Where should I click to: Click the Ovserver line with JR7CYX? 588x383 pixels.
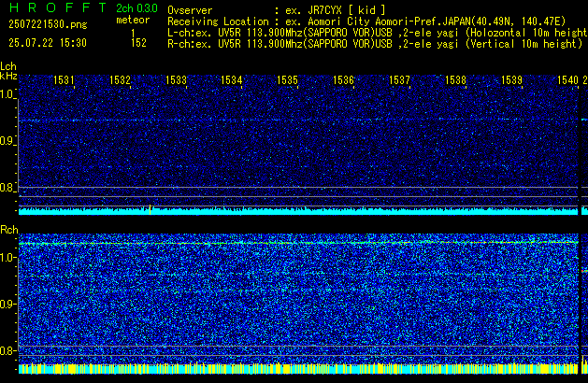pyautogui.click(x=277, y=10)
